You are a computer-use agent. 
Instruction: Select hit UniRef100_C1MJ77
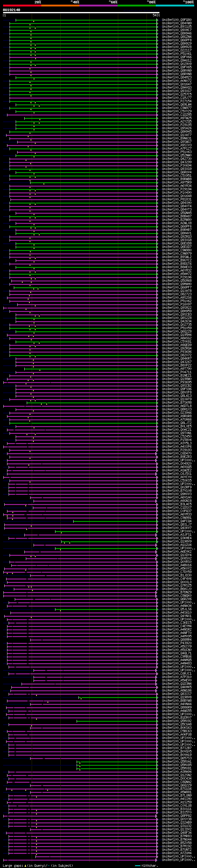pos(177,98)
